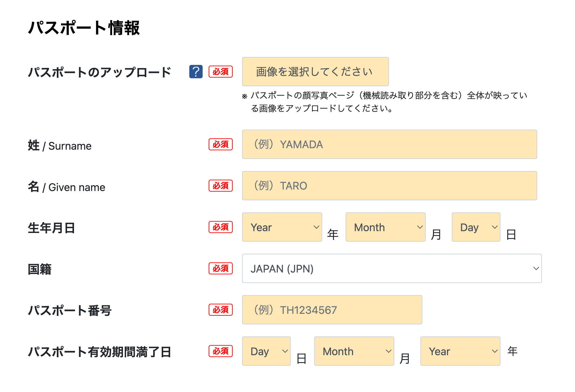The image size is (575, 392).
Task: Click the passport number input field
Action: [x=332, y=310]
